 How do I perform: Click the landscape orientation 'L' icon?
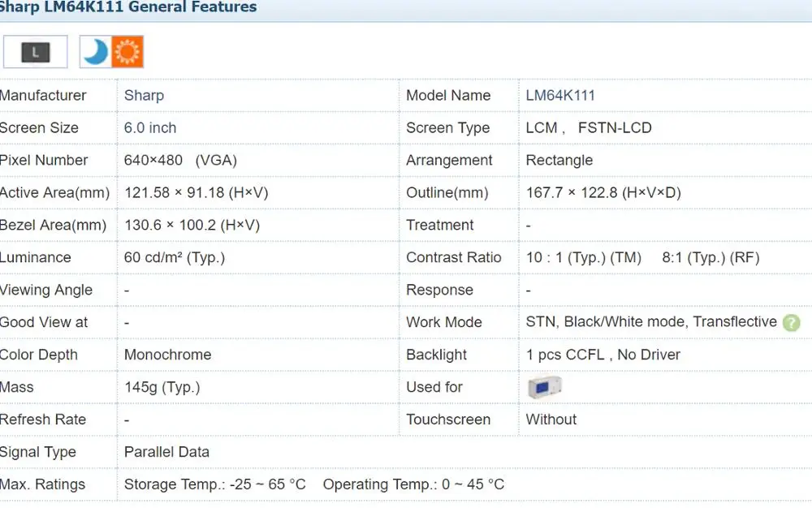point(35,52)
